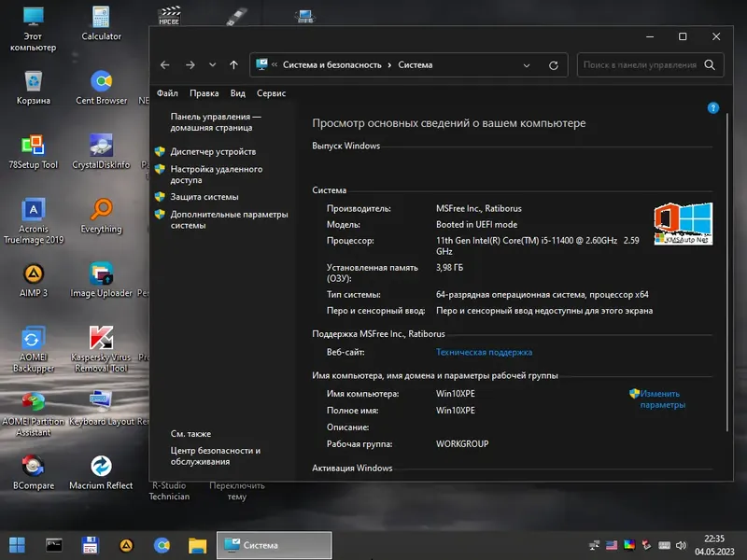
Task: Click the Техническая поддержка link
Action: [482, 352]
